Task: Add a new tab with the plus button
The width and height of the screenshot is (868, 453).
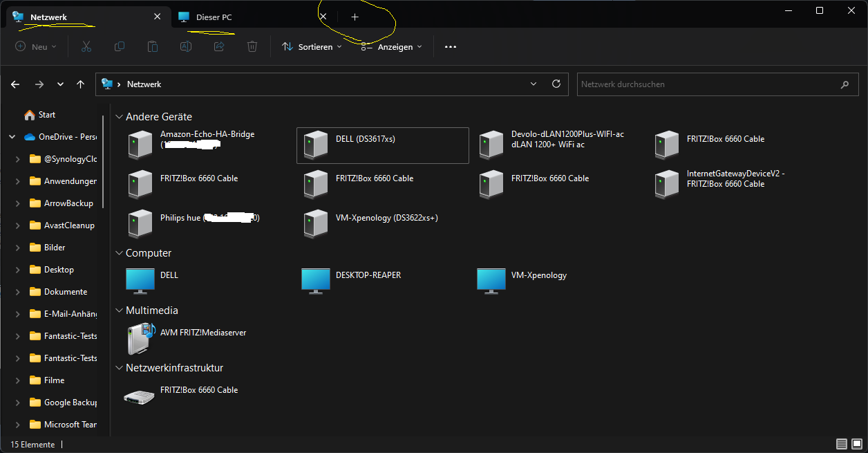Action: click(355, 17)
